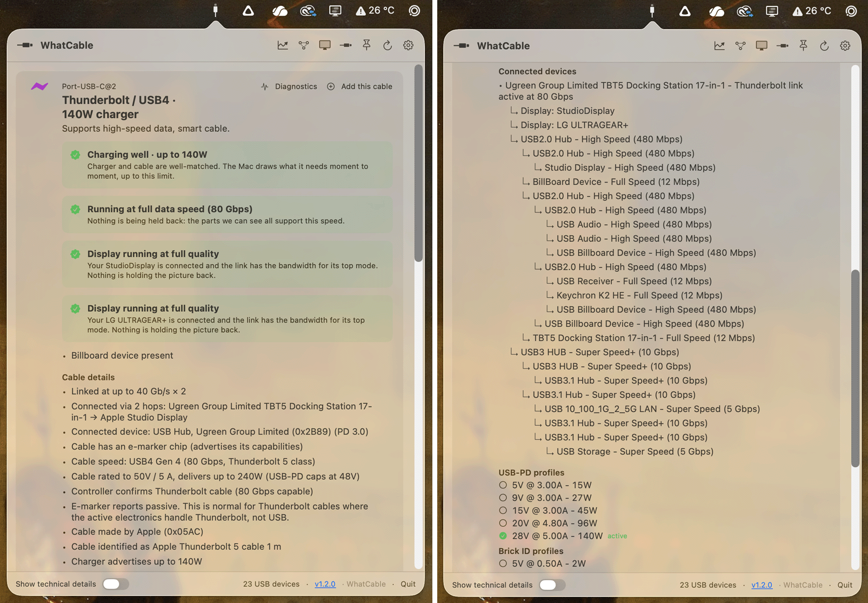This screenshot has height=603, width=868.
Task: Open v1.2.0 link in left window
Action: (325, 584)
